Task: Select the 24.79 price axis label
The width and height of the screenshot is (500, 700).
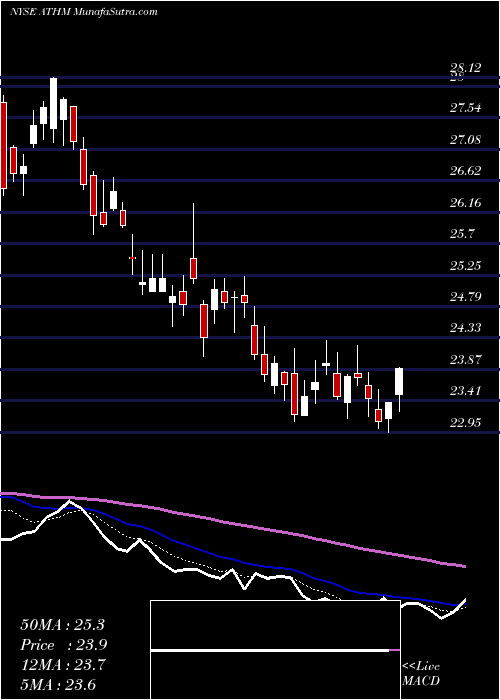Action: point(466,297)
